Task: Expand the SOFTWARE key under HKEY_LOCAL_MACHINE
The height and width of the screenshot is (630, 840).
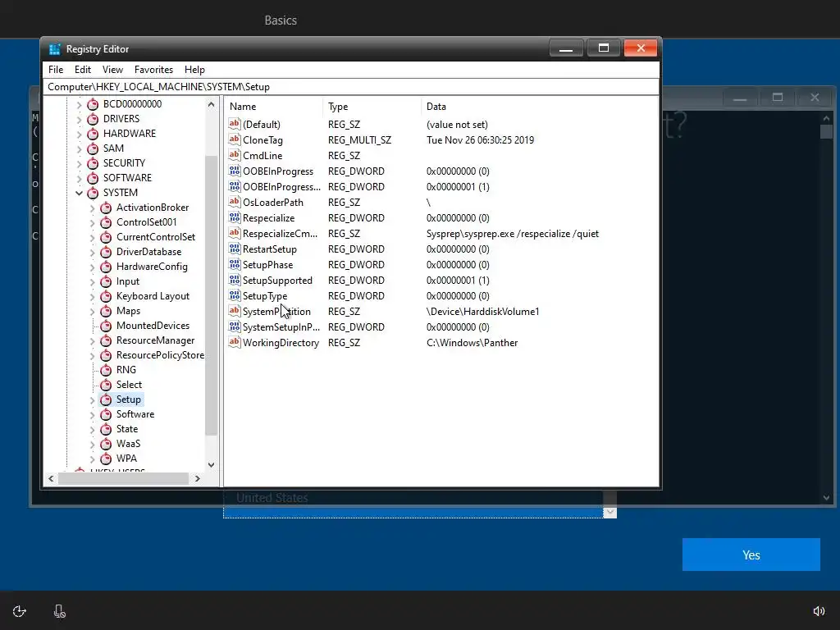Action: [80, 178]
